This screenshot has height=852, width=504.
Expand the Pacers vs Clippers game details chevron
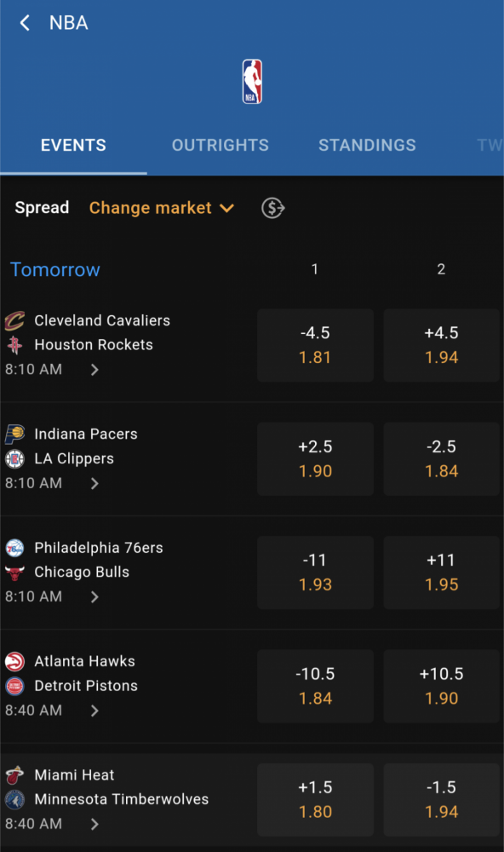(x=94, y=483)
